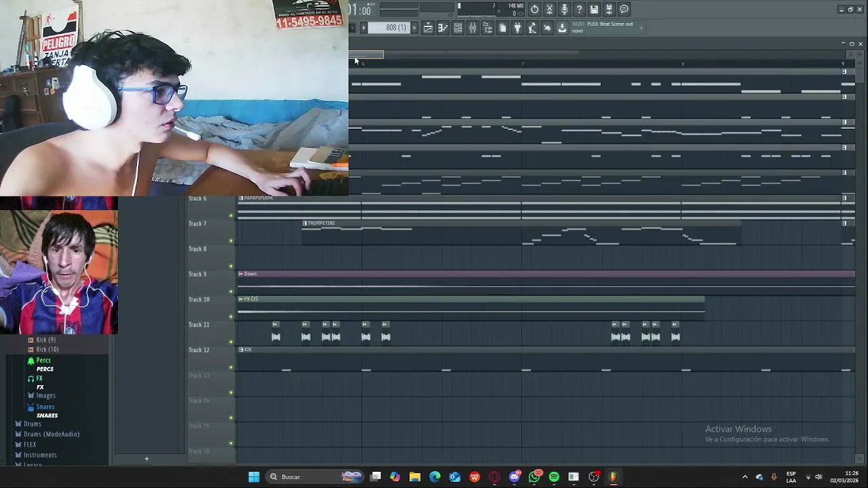This screenshot has height=488, width=868.
Task: Open the pattern selector showing 808 (1)
Action: tap(391, 28)
